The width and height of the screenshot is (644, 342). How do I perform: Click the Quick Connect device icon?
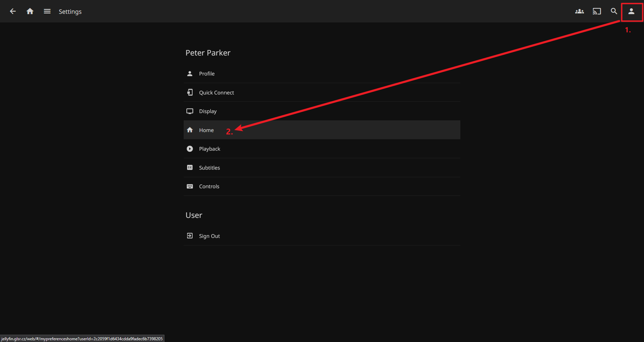(190, 92)
